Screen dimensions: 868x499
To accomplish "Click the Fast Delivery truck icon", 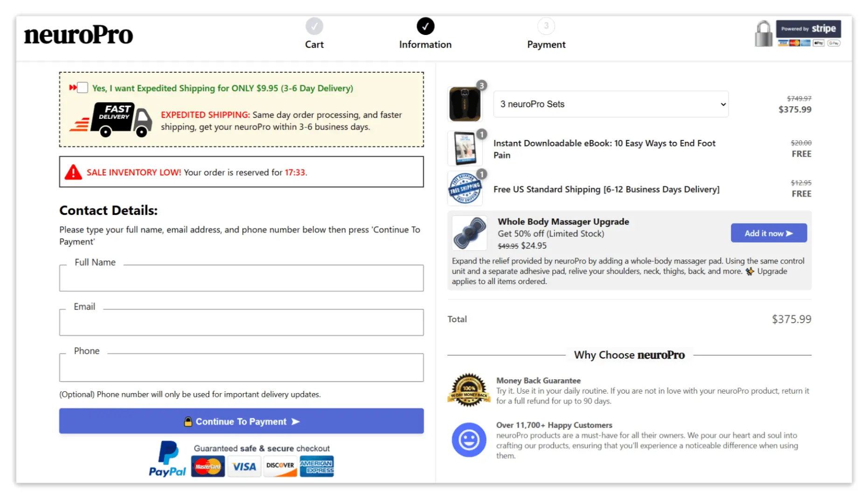I will 111,120.
